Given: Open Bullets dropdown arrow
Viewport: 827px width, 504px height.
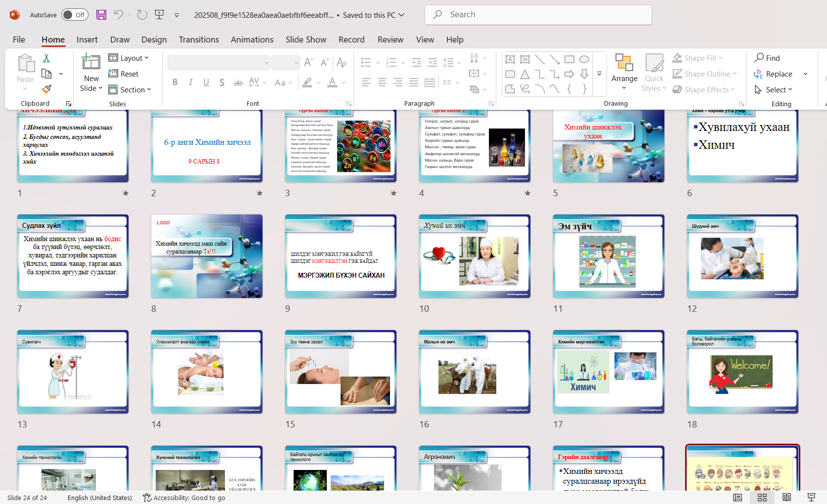Looking at the screenshot, I should [x=378, y=63].
